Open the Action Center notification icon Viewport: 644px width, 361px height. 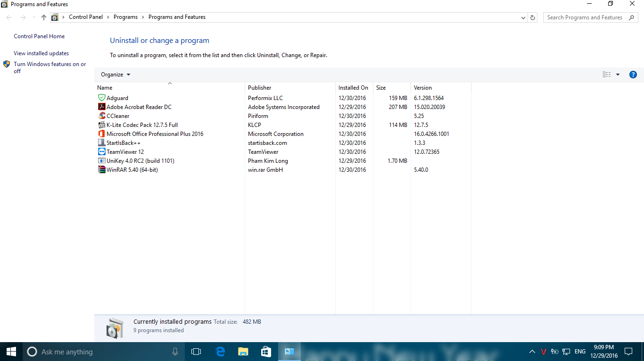point(628,352)
